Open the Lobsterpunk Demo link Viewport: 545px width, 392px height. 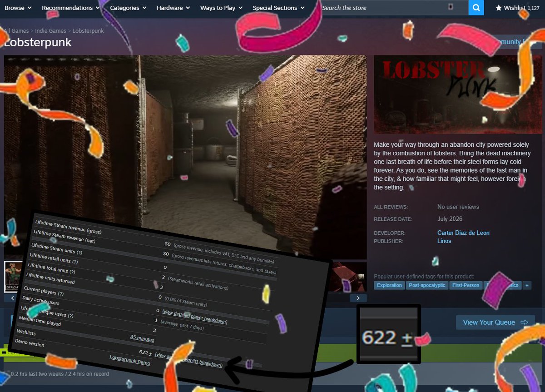(130, 360)
